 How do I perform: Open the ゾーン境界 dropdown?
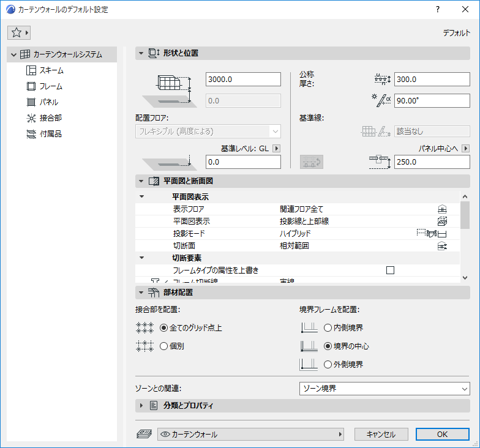pyautogui.click(x=384, y=389)
